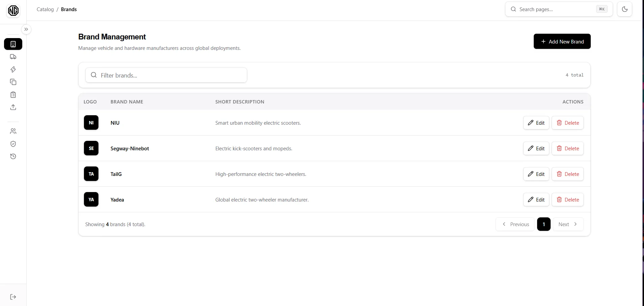Edit the Segway-Ninebot brand
The width and height of the screenshot is (644, 306).
pos(536,149)
